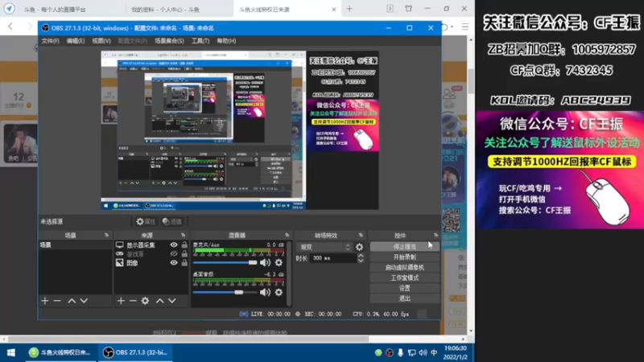Click the 游戏源 gamepad source icon
This screenshot has width=644, height=362.
[119, 254]
